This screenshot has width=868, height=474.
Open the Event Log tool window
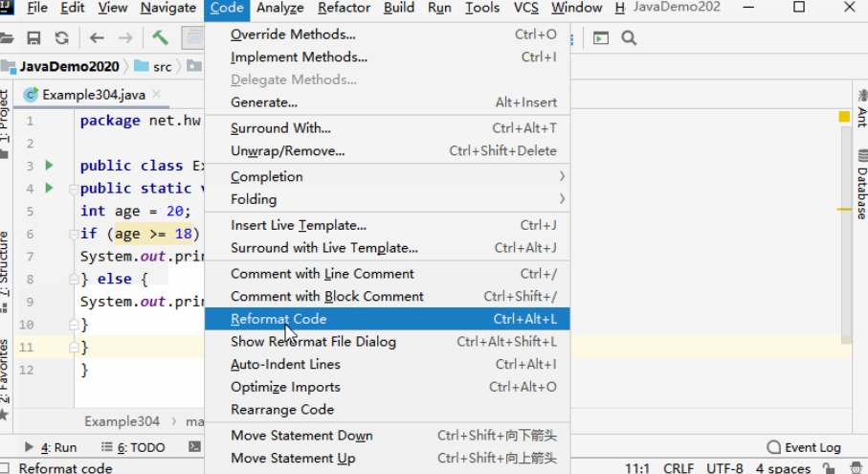804,447
